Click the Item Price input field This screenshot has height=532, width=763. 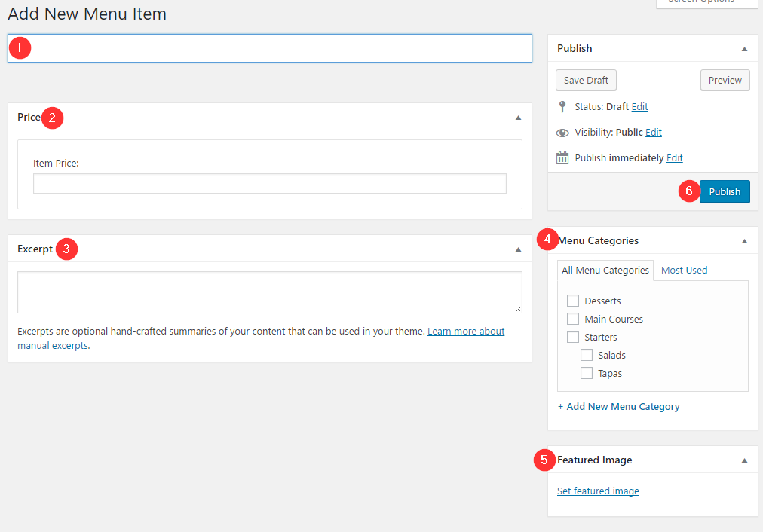pos(270,184)
